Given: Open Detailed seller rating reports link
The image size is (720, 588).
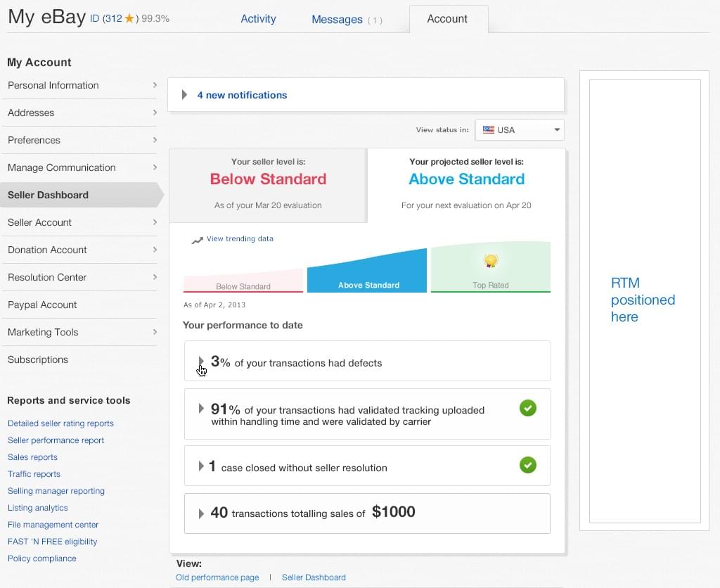Looking at the screenshot, I should (x=60, y=423).
